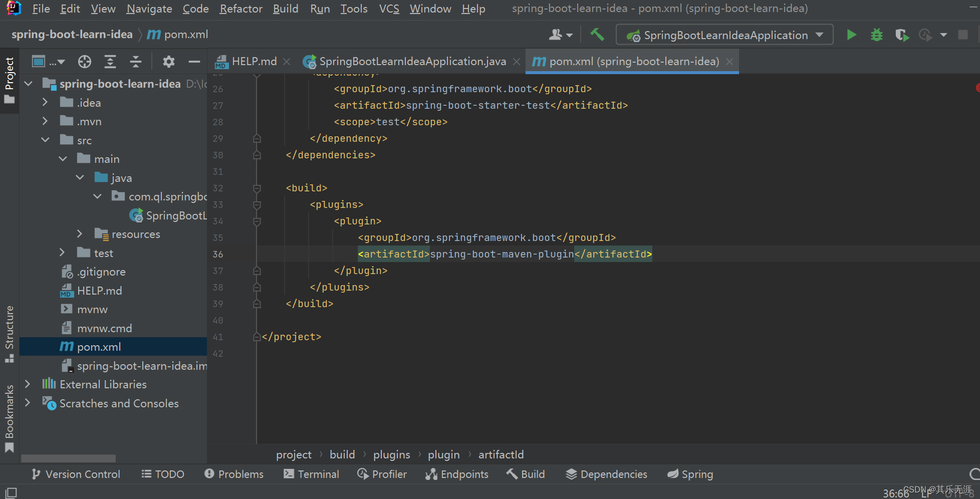Click 'build' in the XML breadcrumb

click(x=342, y=454)
